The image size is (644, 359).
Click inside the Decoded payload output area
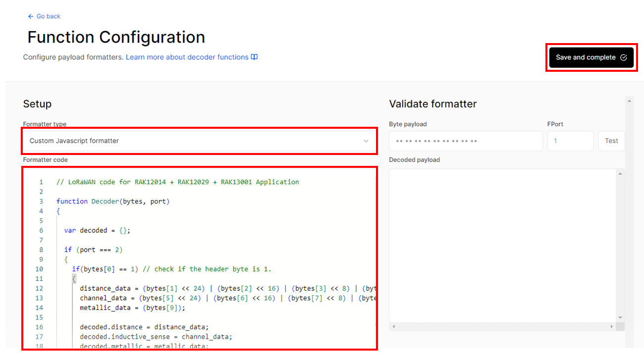pyautogui.click(x=503, y=245)
